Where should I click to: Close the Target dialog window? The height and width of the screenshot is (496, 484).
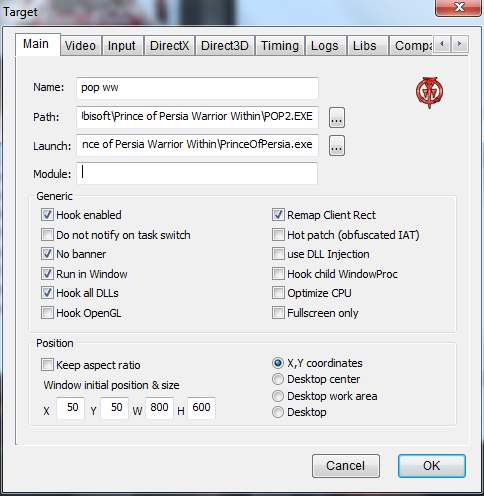[x=459, y=7]
